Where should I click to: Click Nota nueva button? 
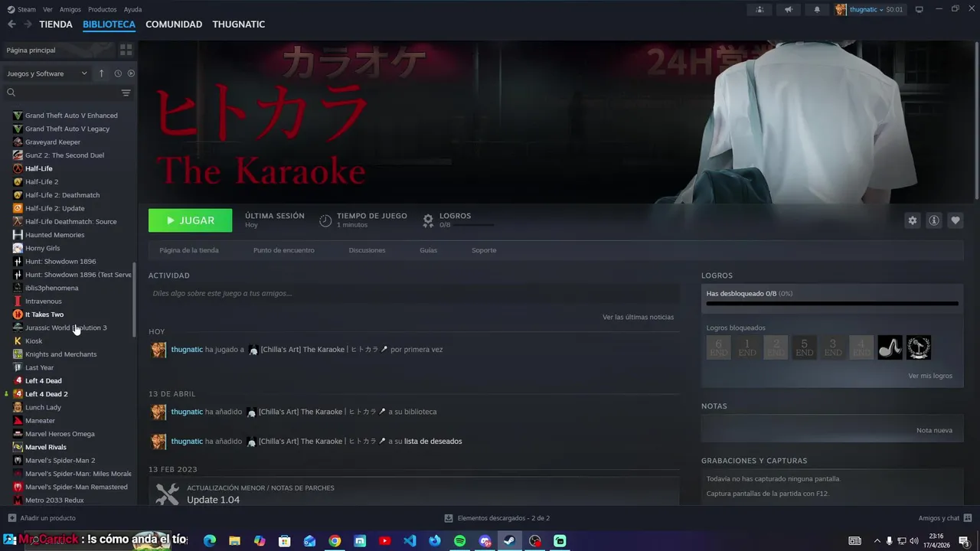point(934,430)
